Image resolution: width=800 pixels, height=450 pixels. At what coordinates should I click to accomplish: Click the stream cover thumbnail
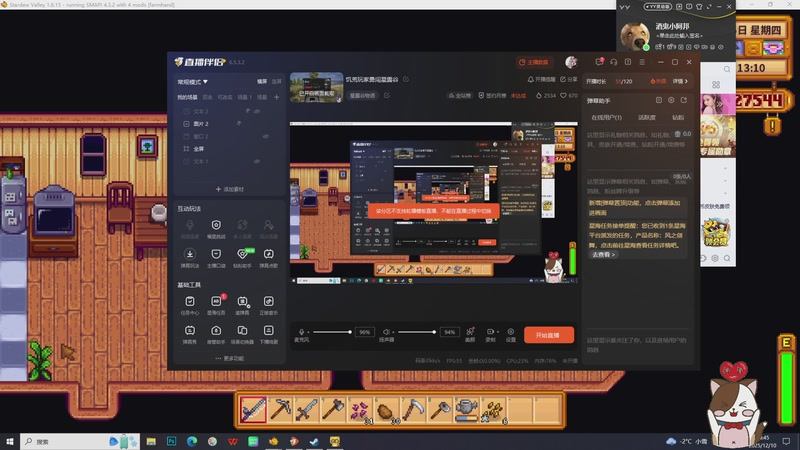316,87
